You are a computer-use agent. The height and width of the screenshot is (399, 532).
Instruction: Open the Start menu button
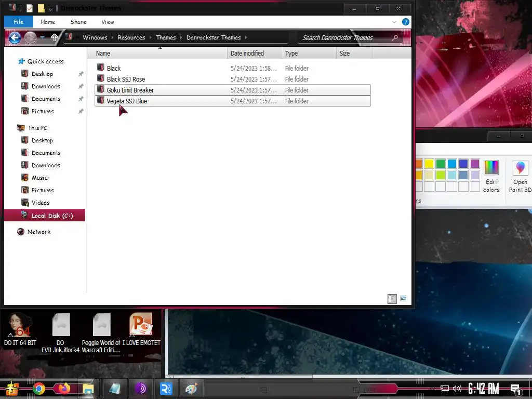click(12, 389)
